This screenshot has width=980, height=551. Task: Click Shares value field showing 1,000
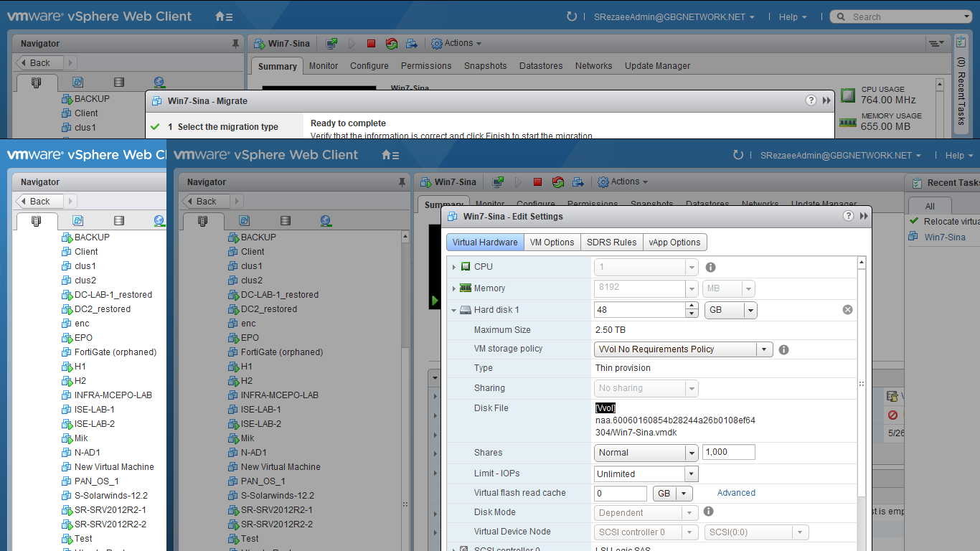click(728, 452)
